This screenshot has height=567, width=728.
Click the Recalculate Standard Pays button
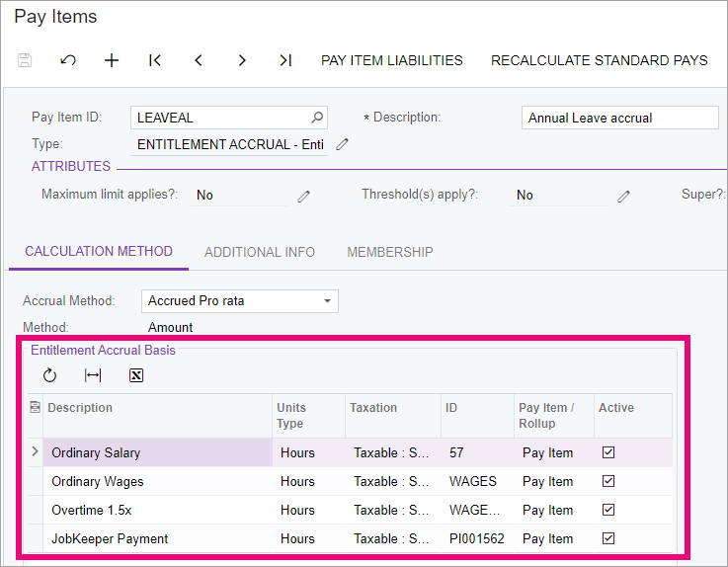click(599, 60)
